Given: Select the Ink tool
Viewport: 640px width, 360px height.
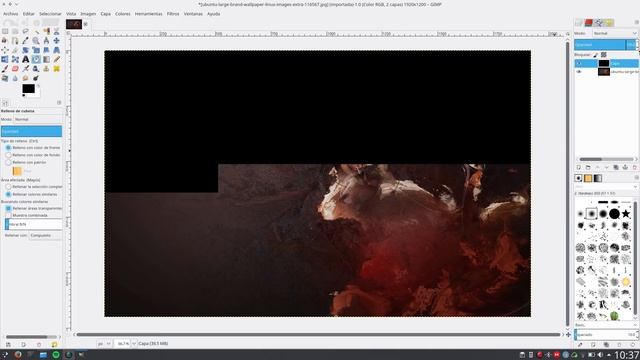Looking at the screenshot, I should tap(36, 69).
